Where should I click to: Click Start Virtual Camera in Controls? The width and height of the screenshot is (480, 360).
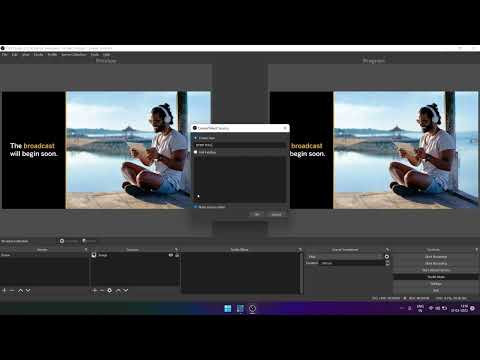[436, 270]
